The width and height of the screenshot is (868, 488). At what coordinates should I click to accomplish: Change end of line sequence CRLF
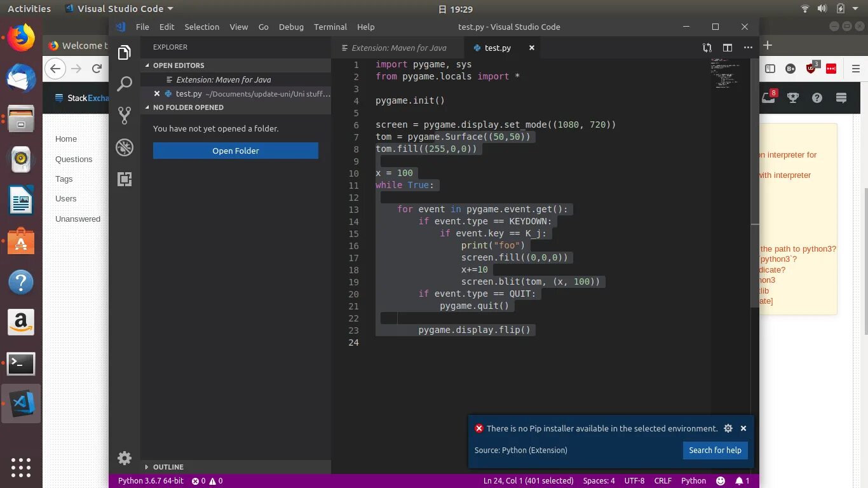point(663,481)
